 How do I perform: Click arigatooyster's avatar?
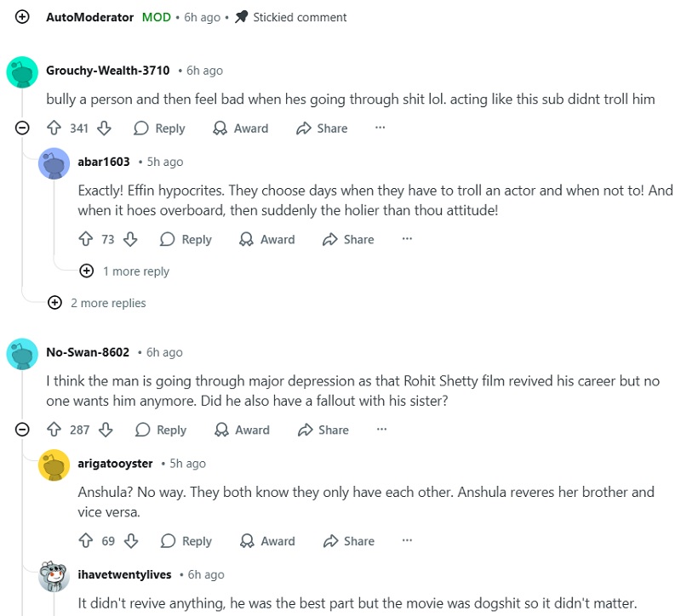(54, 465)
